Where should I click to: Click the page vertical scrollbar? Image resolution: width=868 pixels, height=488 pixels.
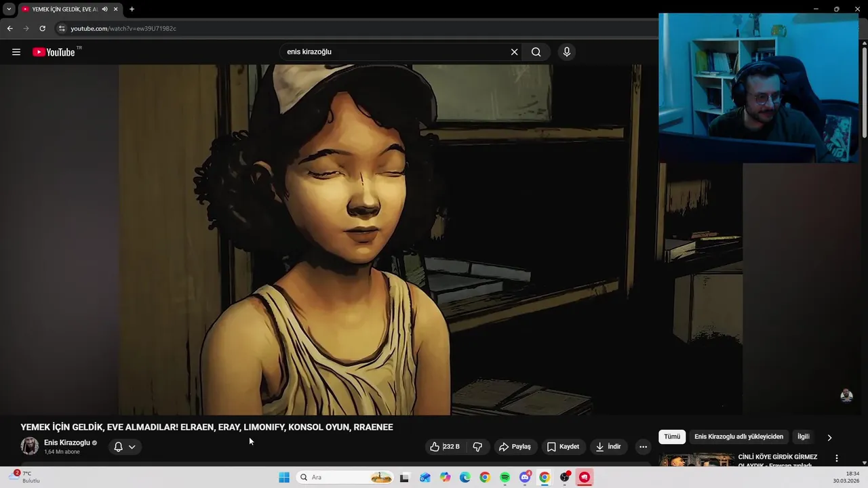(864, 91)
